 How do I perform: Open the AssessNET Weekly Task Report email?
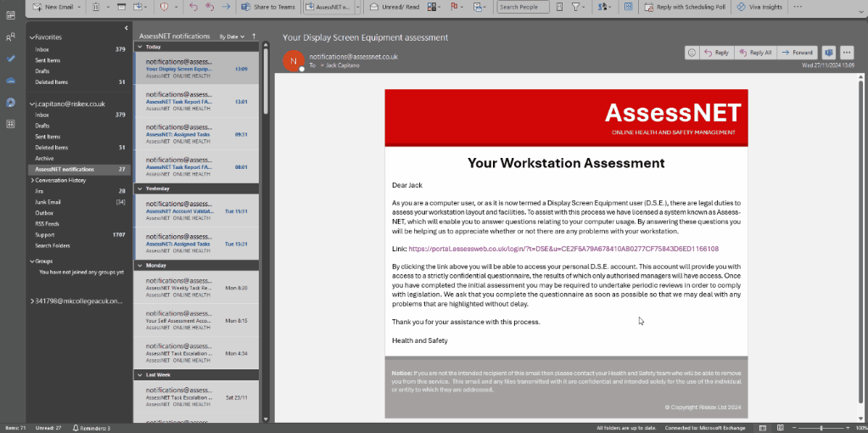pos(197,287)
